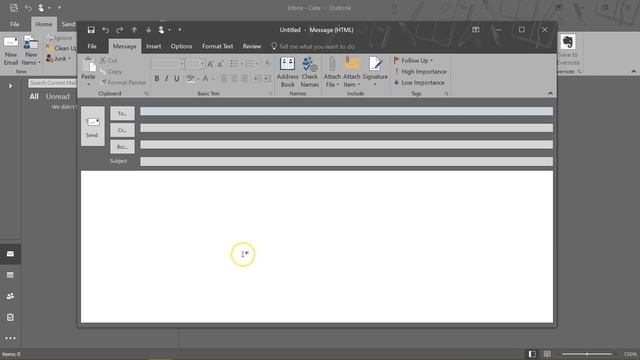Toggle Underline formatting
This screenshot has width=640, height=360.
177,78
